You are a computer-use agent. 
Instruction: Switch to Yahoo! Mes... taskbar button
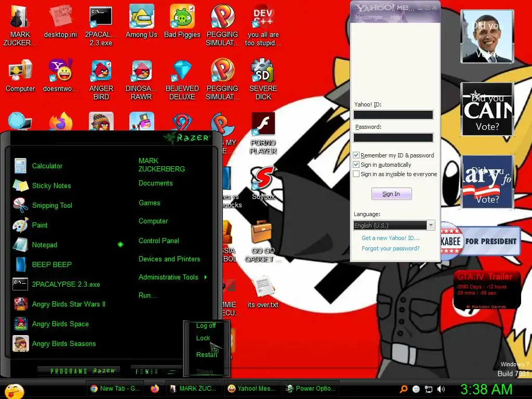pyautogui.click(x=252, y=389)
